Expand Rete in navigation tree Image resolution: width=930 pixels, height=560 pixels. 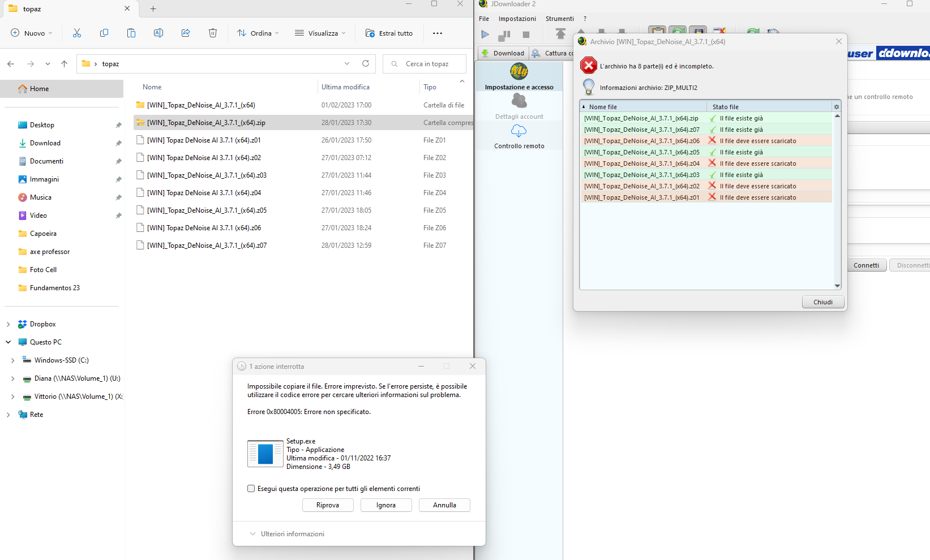tap(8, 415)
